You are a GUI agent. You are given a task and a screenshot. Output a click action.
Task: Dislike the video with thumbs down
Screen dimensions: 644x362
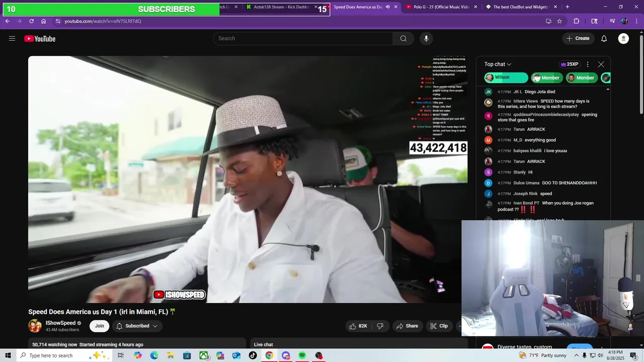coord(380,326)
